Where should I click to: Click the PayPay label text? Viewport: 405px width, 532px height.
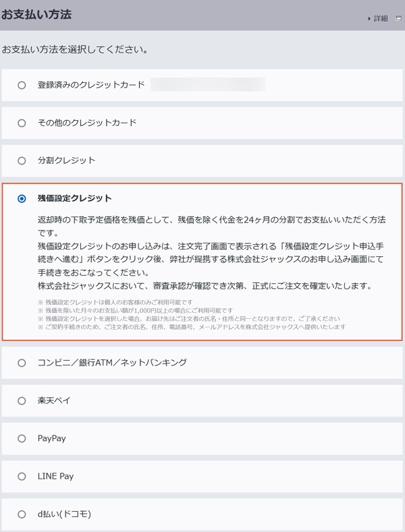51,438
